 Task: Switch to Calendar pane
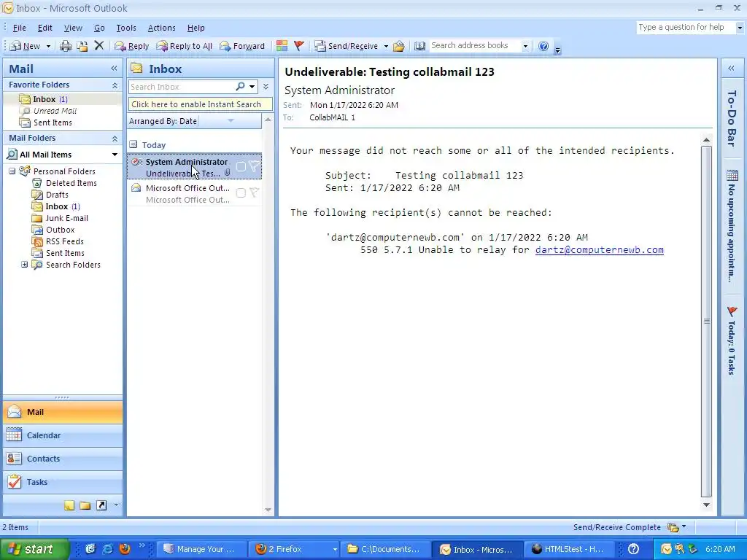point(63,435)
